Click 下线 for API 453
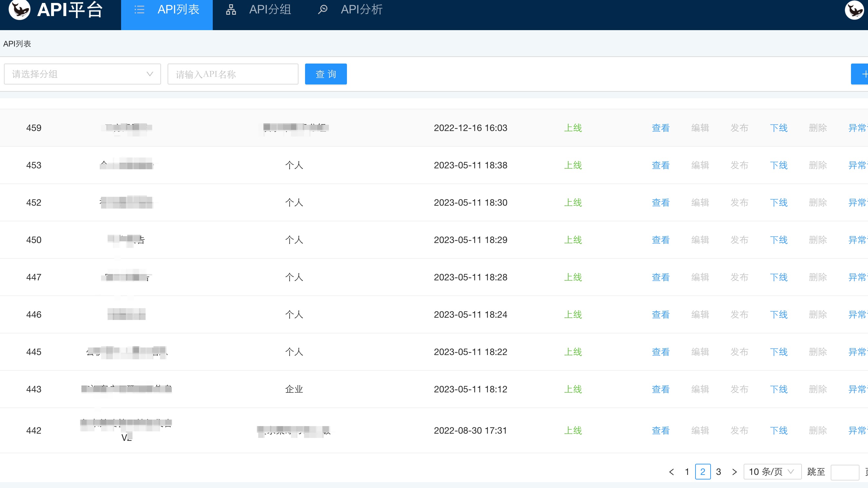 click(x=779, y=165)
